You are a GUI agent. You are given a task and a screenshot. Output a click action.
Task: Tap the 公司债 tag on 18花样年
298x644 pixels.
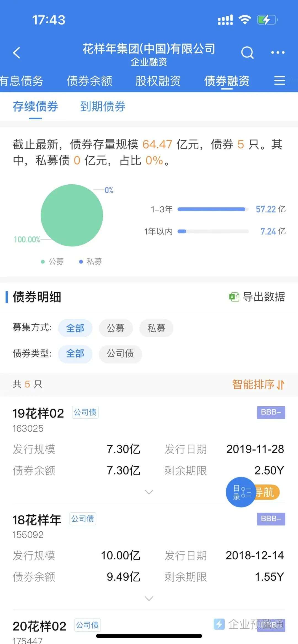click(83, 519)
